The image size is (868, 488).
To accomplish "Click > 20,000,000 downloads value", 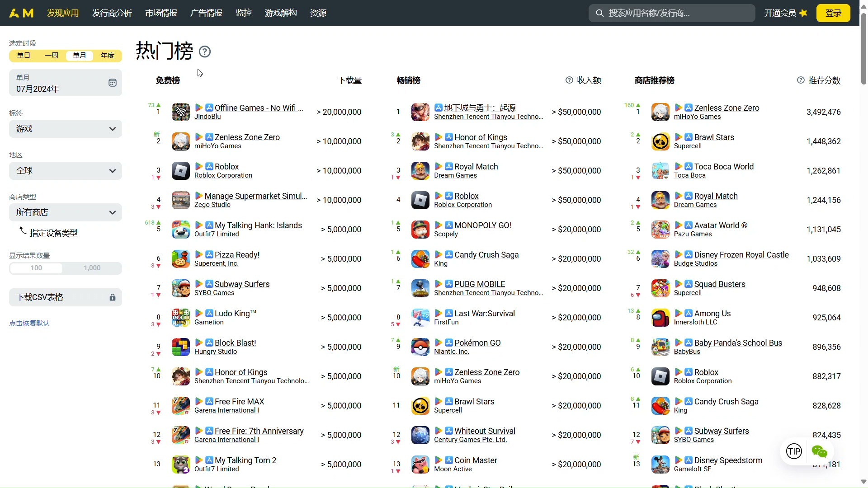I will tap(339, 112).
